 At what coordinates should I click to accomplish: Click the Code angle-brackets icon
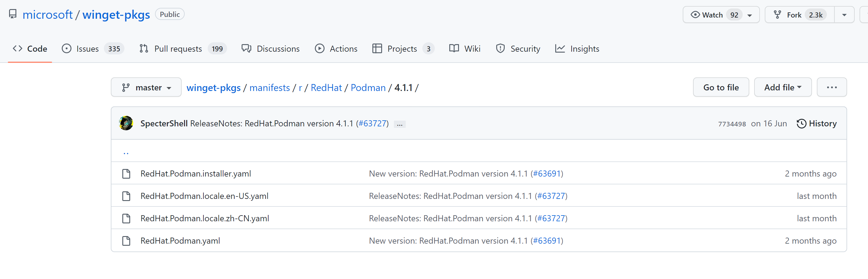point(18,48)
